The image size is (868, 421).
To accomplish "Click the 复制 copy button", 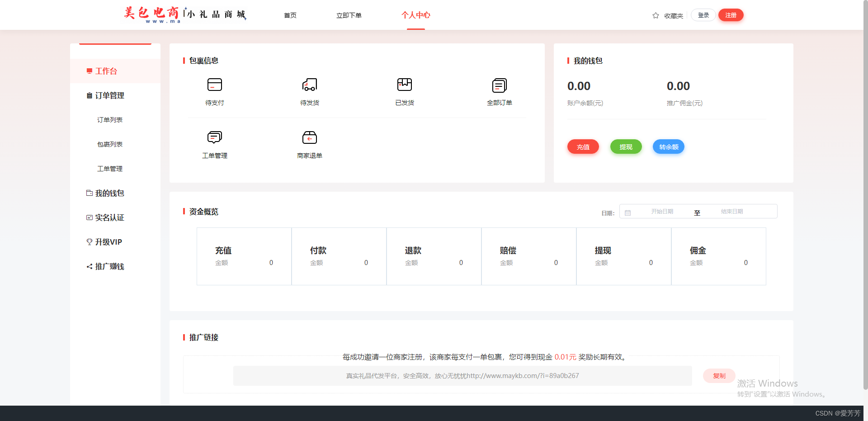I will [x=719, y=376].
